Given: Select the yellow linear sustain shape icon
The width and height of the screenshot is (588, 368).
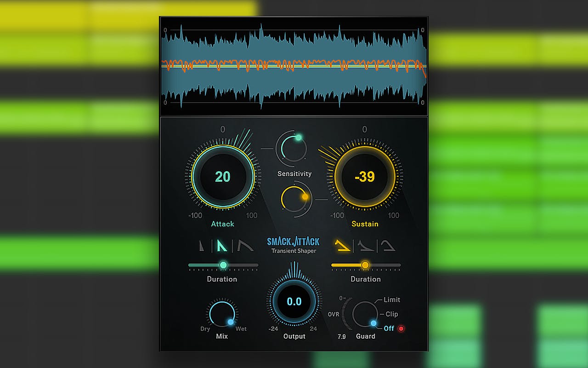Looking at the screenshot, I should (x=342, y=246).
